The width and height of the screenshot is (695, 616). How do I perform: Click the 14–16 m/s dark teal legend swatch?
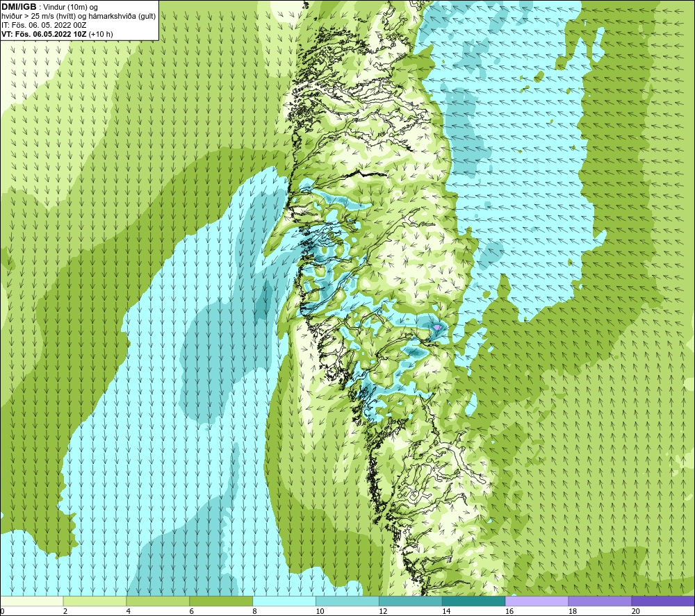pos(474,601)
